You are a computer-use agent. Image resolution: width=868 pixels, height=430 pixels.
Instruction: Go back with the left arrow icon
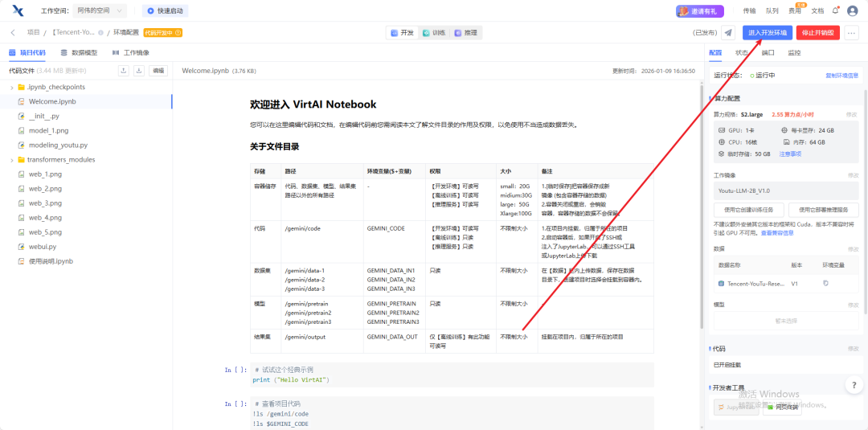13,33
